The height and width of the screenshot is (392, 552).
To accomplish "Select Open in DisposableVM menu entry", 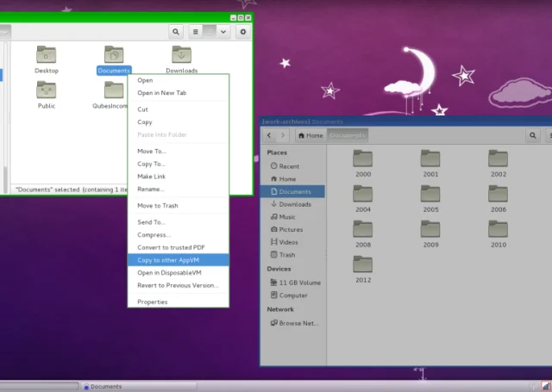I will 178,272.
